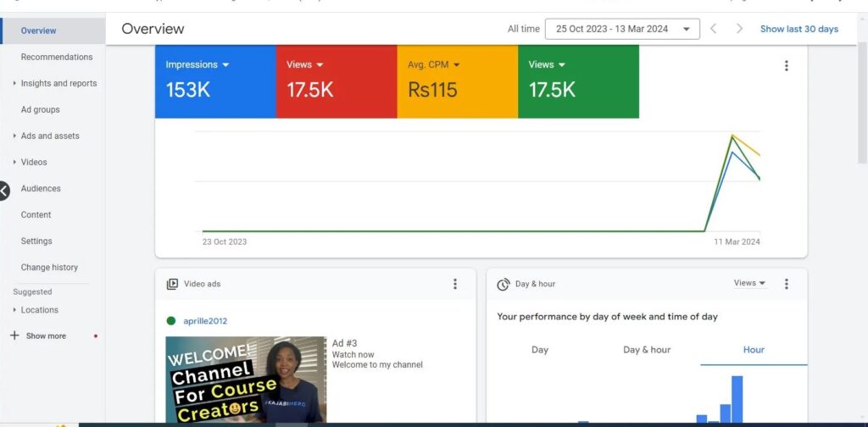Click the previous date range arrow
This screenshot has height=427, width=868.
pos(713,29)
